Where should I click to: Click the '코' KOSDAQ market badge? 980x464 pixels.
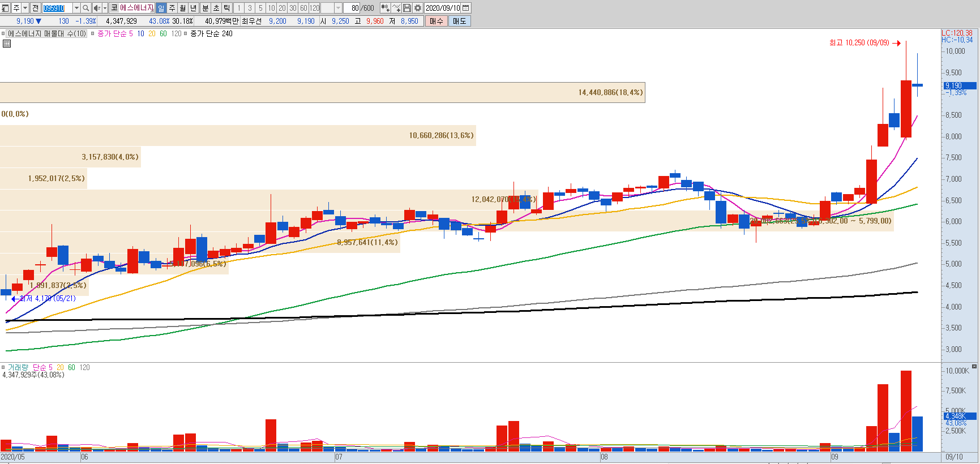114,8
